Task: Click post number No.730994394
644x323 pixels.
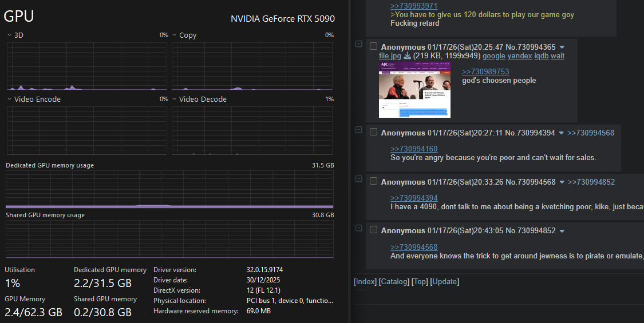Action: point(530,133)
